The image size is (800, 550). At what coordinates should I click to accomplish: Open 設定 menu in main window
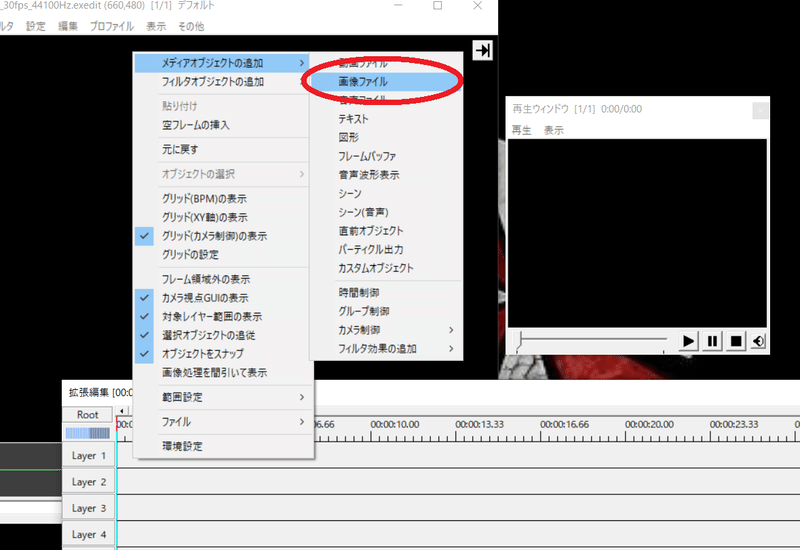(36, 26)
